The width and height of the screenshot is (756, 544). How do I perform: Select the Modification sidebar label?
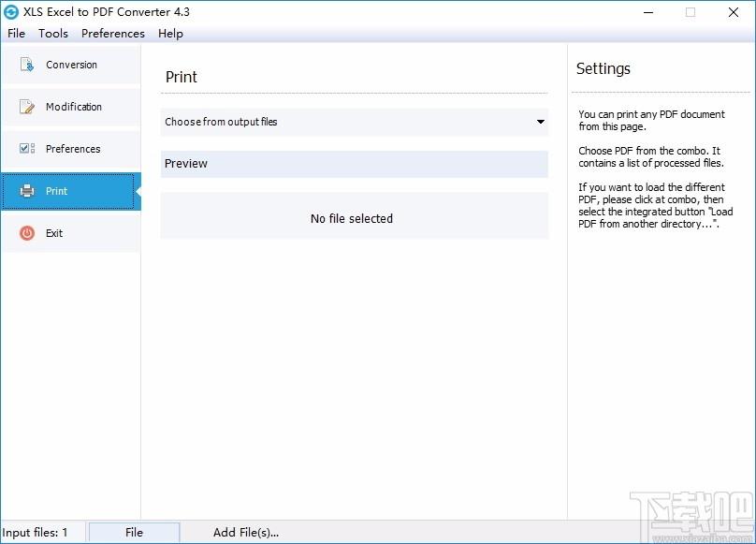(x=74, y=107)
